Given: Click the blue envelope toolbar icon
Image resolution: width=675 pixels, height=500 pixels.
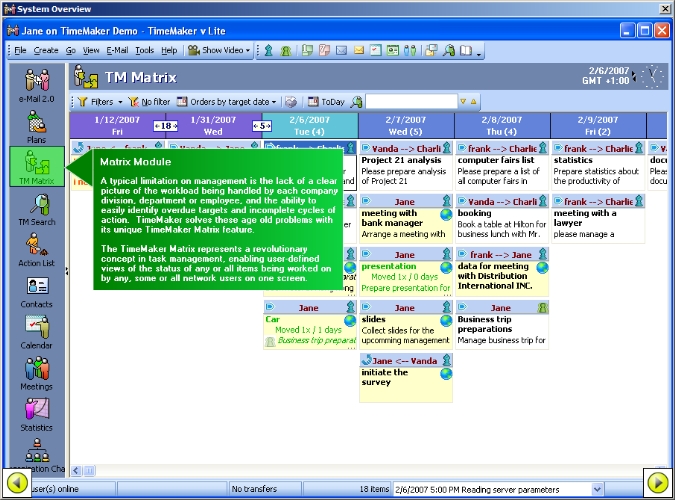Looking at the screenshot, I should click(341, 51).
